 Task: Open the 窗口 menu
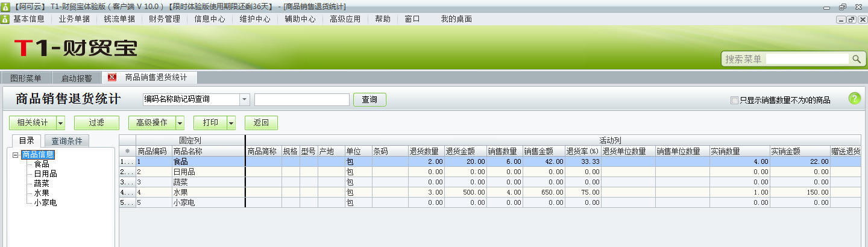412,19
